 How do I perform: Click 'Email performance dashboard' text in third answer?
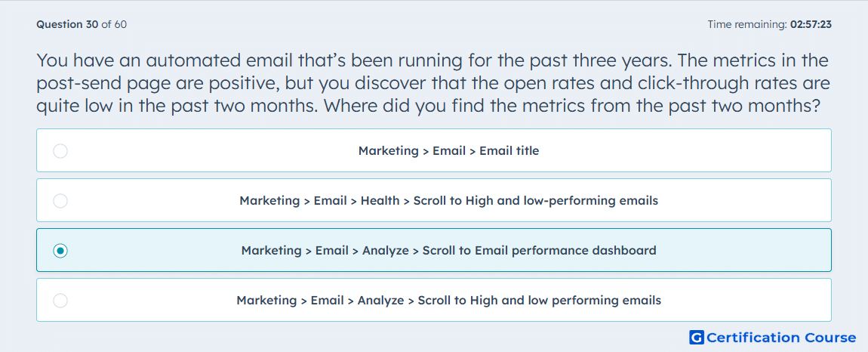point(539,251)
